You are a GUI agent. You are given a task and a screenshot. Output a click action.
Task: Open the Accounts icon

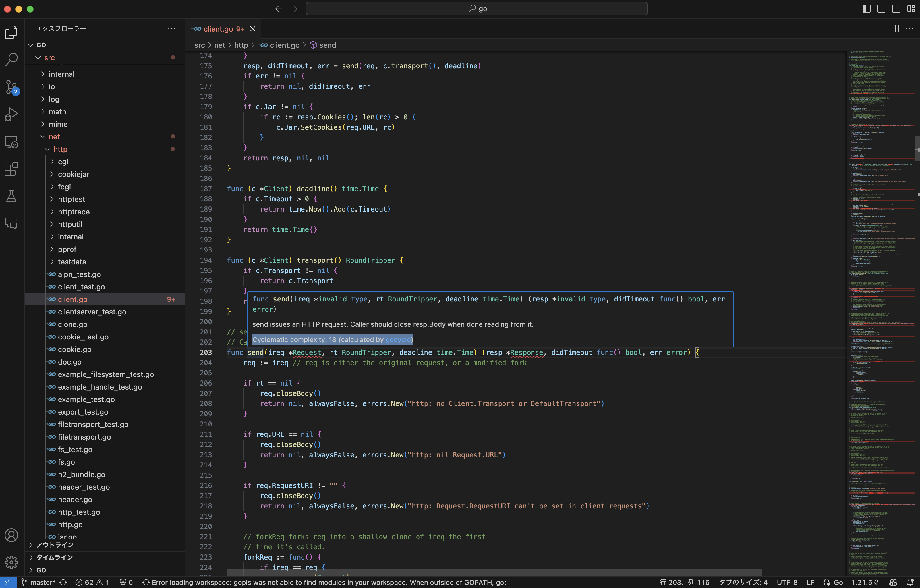[x=11, y=535]
